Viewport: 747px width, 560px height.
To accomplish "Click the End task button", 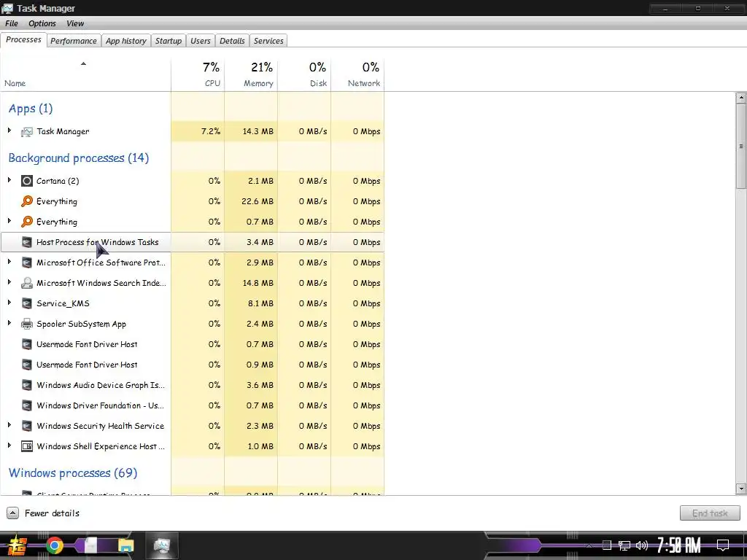I will (710, 513).
